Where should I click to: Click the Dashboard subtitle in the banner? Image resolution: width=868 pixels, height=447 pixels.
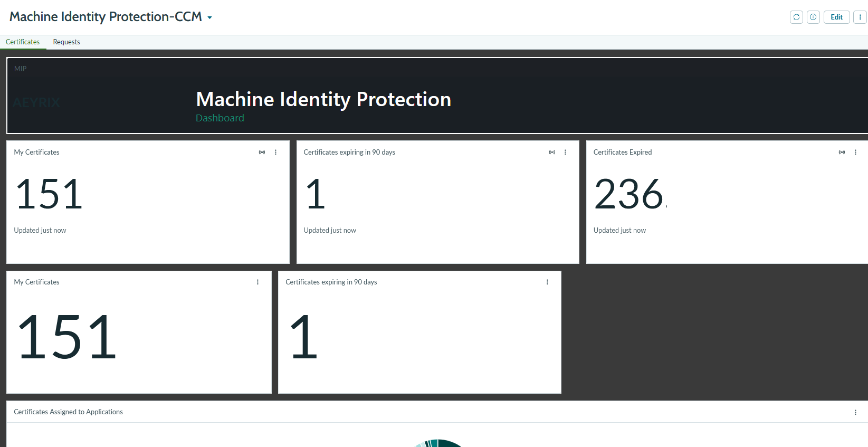pos(220,118)
